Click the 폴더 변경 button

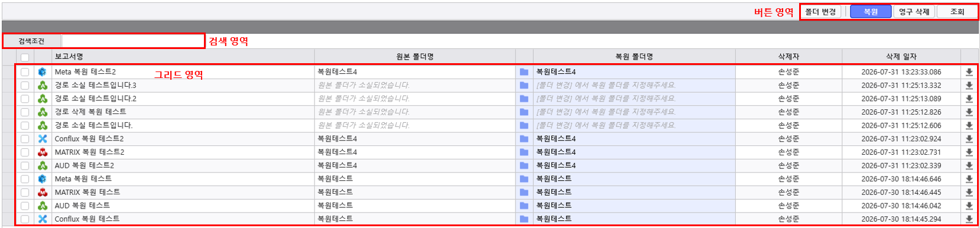pos(820,12)
